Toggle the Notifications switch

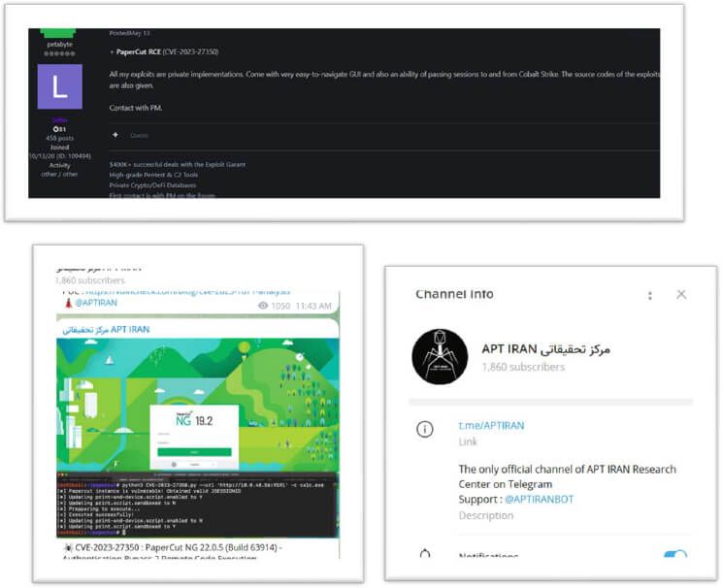point(675,554)
